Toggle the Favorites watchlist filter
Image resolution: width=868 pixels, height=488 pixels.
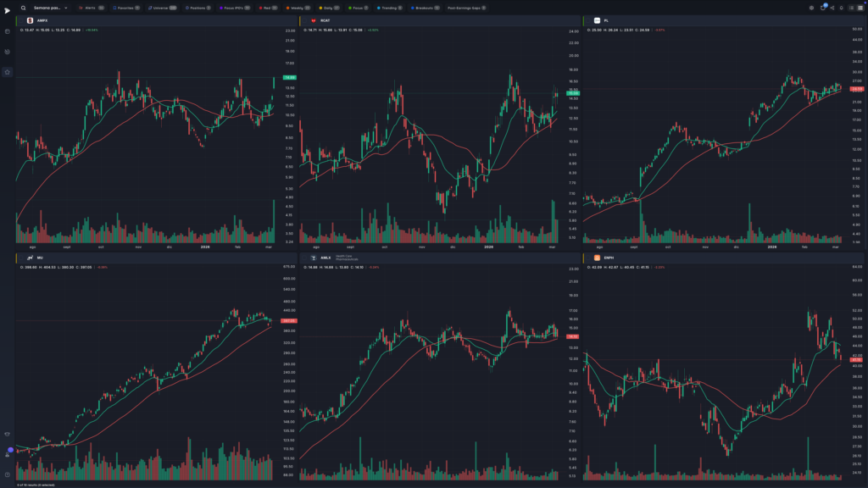click(126, 8)
